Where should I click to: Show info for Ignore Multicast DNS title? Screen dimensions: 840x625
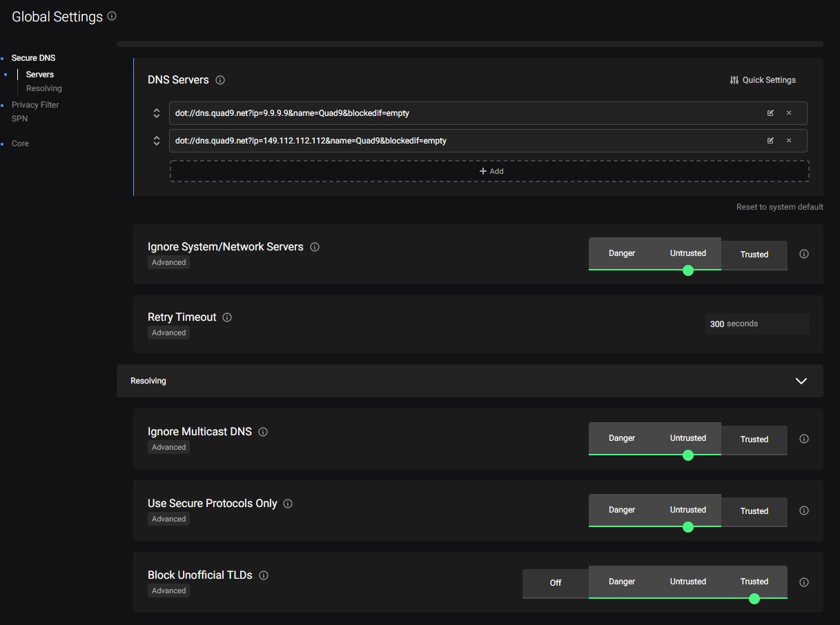(x=263, y=432)
